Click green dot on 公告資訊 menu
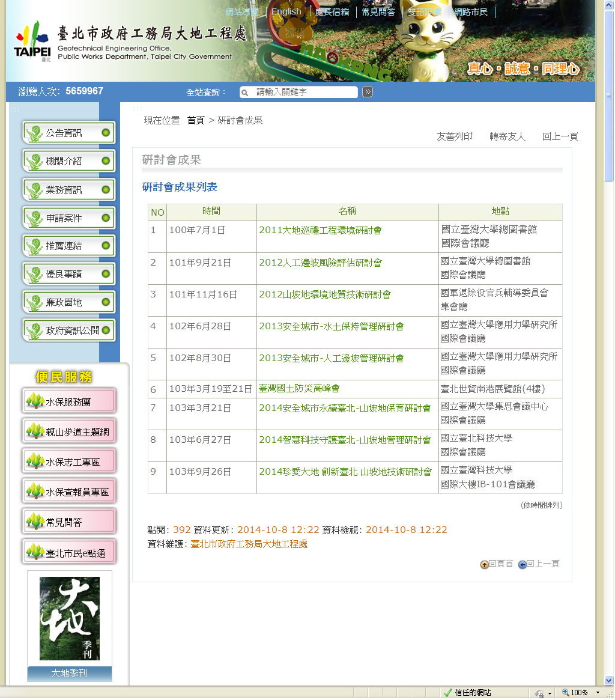This screenshot has width=615, height=700. (x=106, y=133)
